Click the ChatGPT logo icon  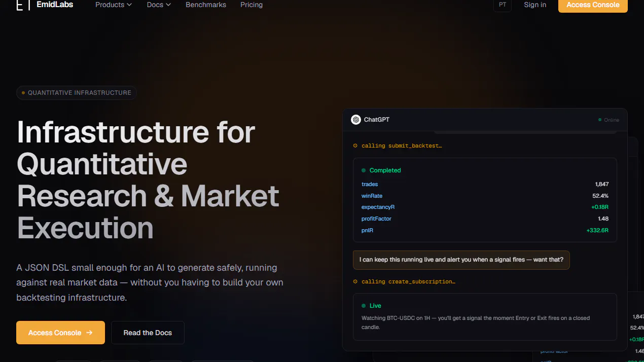point(356,120)
